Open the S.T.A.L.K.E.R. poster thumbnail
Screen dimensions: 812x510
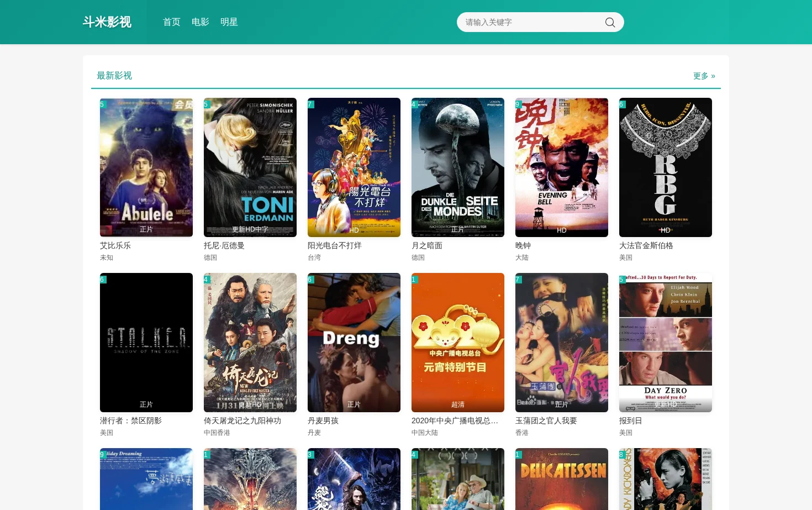146,343
